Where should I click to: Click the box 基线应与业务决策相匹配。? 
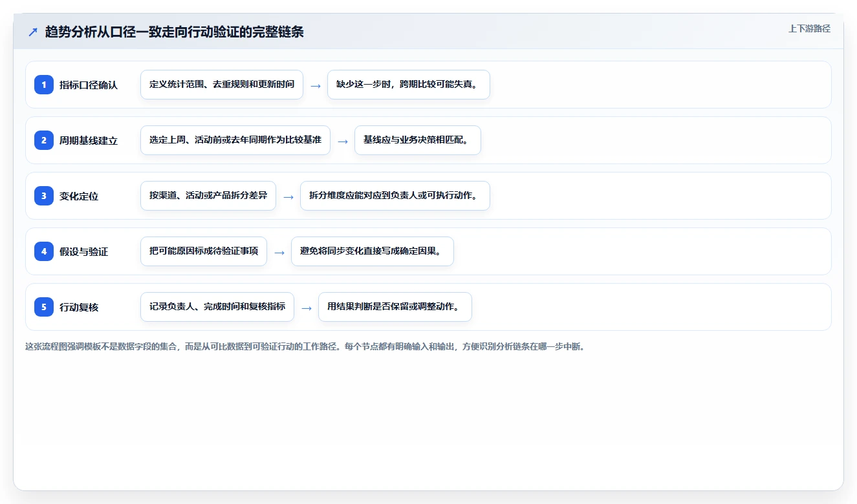[x=418, y=140]
